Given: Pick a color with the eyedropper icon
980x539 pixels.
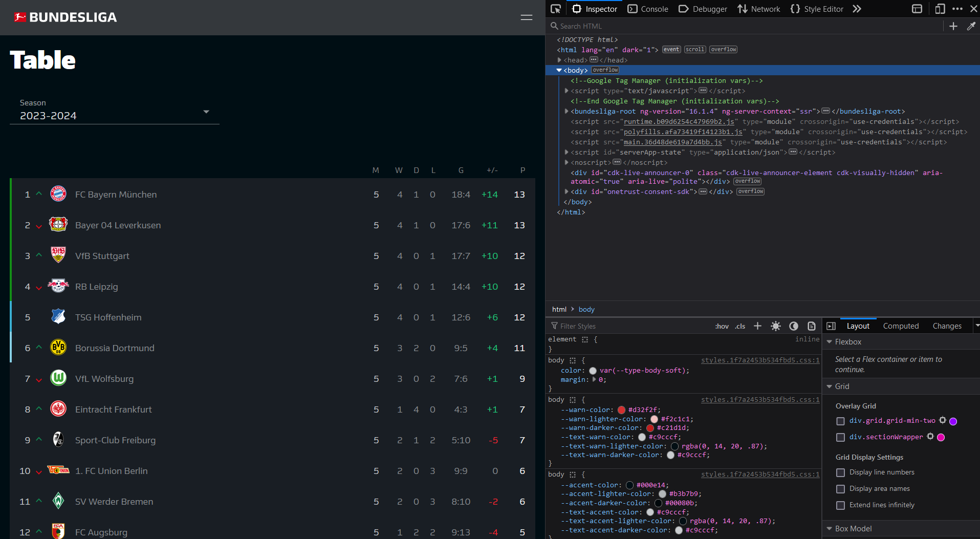Looking at the screenshot, I should pos(971,26).
